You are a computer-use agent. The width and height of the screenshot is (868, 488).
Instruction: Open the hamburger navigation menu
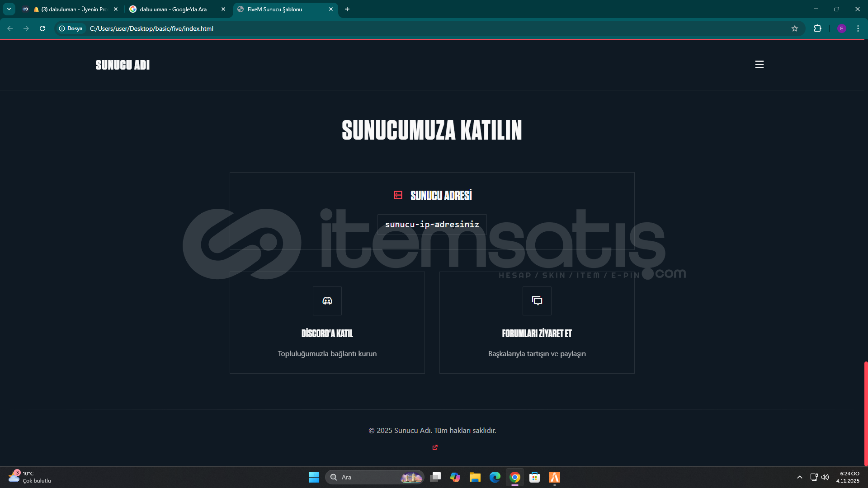(x=759, y=65)
